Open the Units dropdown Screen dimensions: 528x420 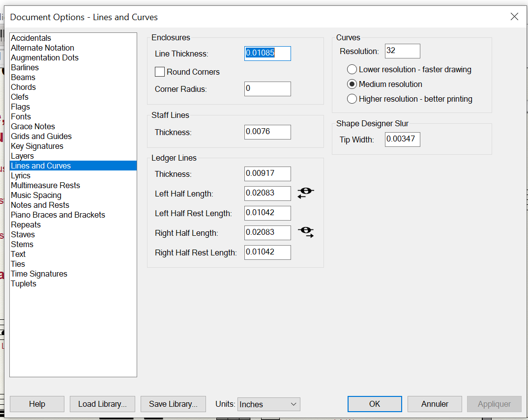pos(268,404)
